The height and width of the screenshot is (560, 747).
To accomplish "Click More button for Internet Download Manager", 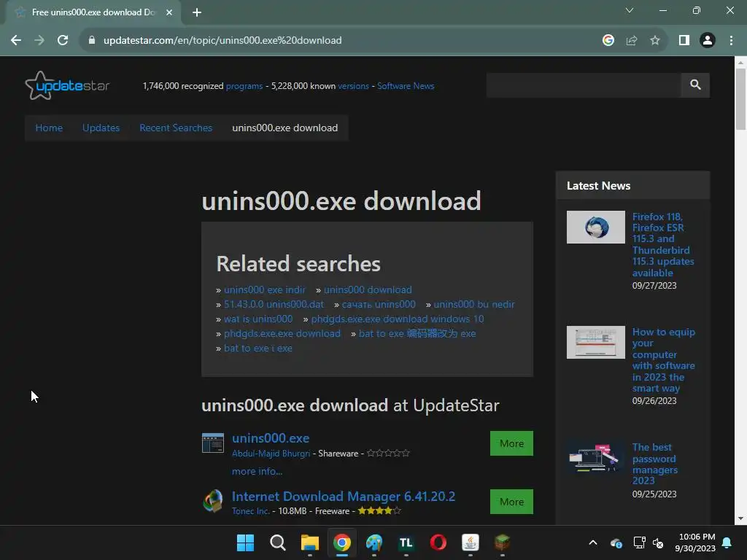I will pyautogui.click(x=511, y=502).
